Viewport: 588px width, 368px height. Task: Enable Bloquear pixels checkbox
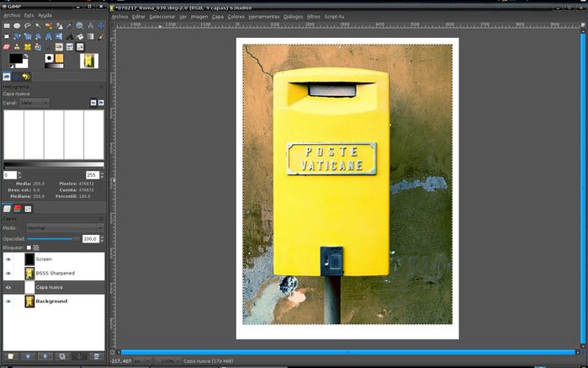coord(29,248)
